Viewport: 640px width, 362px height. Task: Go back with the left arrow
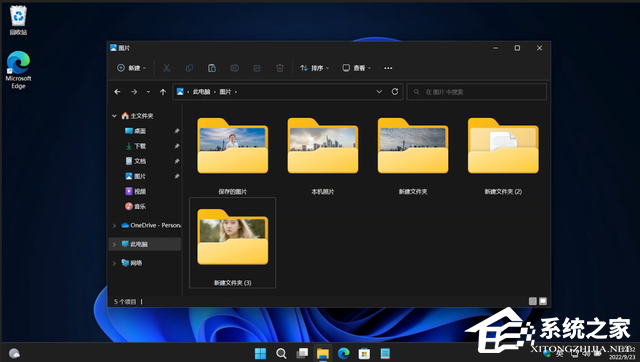tap(118, 92)
